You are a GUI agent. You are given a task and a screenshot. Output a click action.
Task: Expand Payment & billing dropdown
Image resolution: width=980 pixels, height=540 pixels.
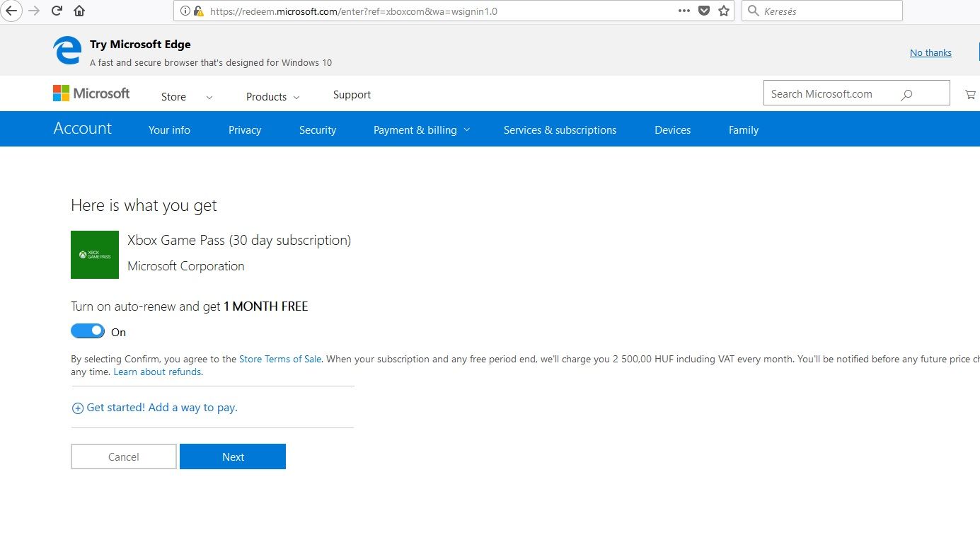click(x=422, y=130)
